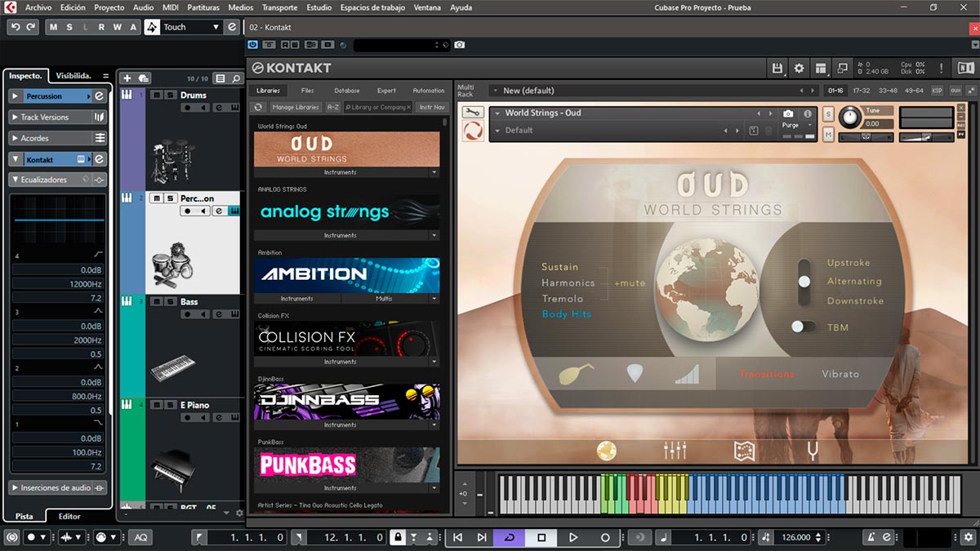Click the info icon in Oud header
This screenshot has height=551, width=980.
(808, 113)
